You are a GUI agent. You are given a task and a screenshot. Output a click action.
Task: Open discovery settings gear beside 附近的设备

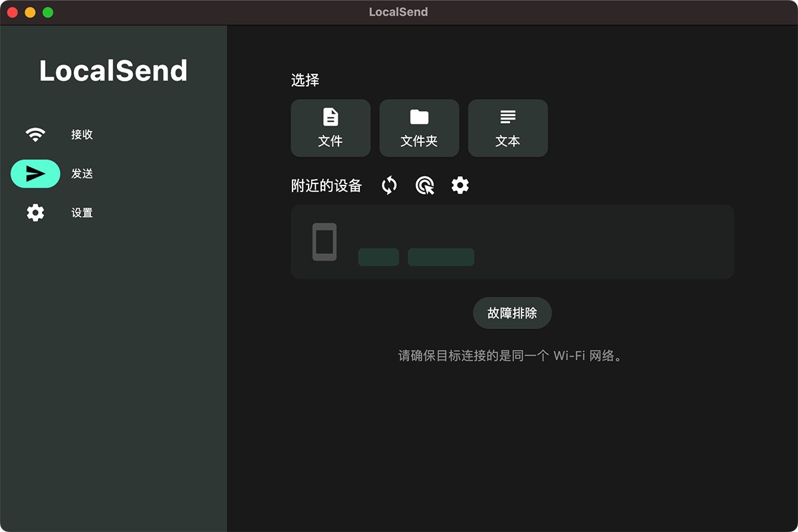(460, 186)
